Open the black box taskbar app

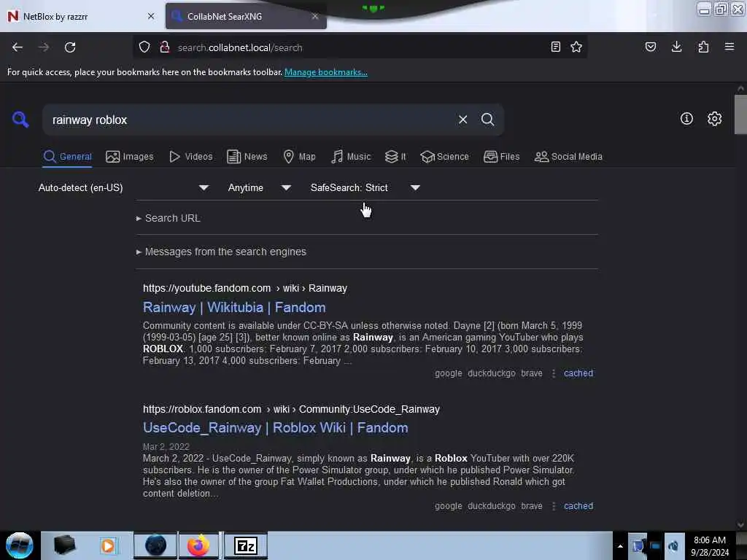[65, 545]
